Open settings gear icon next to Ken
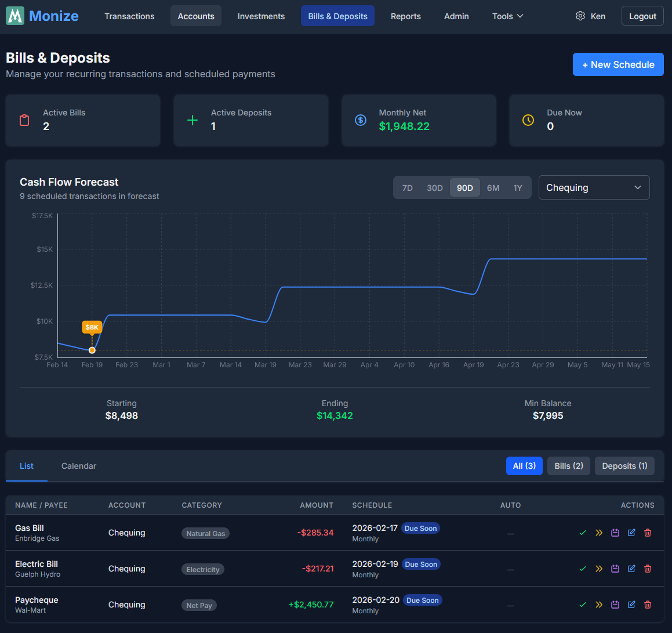The image size is (672, 633). [580, 16]
